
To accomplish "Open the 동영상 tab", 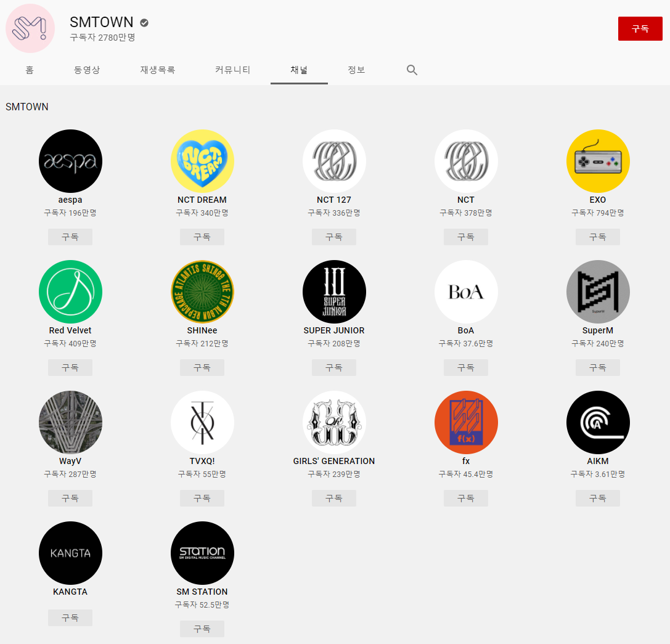I will tap(87, 70).
